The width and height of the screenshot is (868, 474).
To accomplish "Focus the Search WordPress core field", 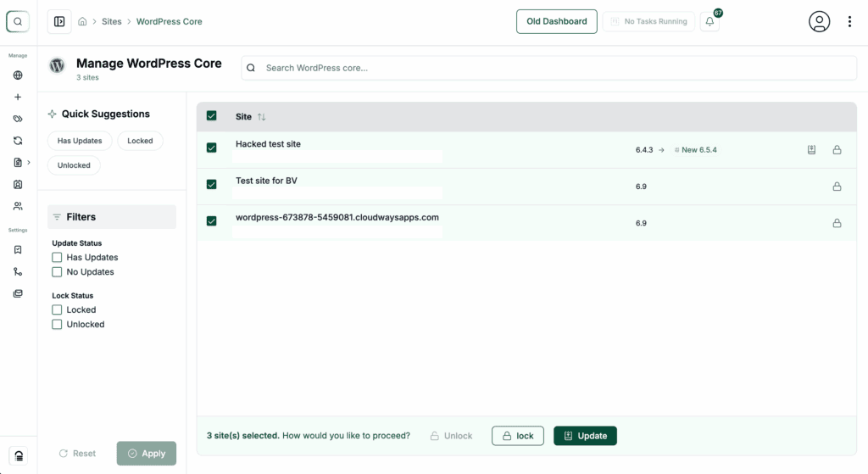I will click(549, 68).
